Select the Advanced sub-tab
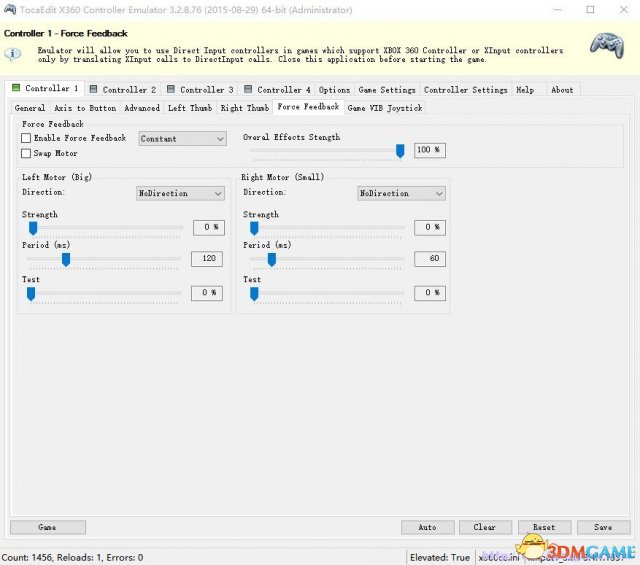640x565 pixels. (142, 108)
